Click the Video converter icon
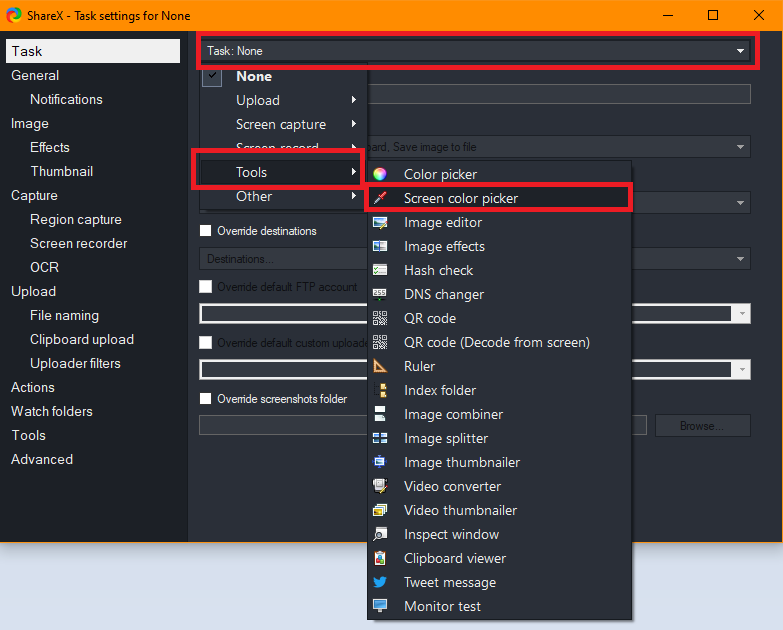The image size is (783, 630). click(x=380, y=486)
